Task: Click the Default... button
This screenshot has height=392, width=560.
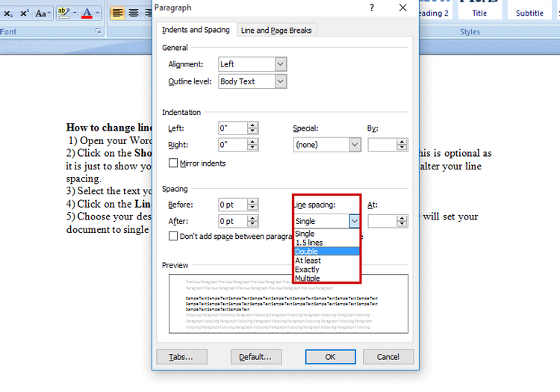Action: click(x=256, y=357)
